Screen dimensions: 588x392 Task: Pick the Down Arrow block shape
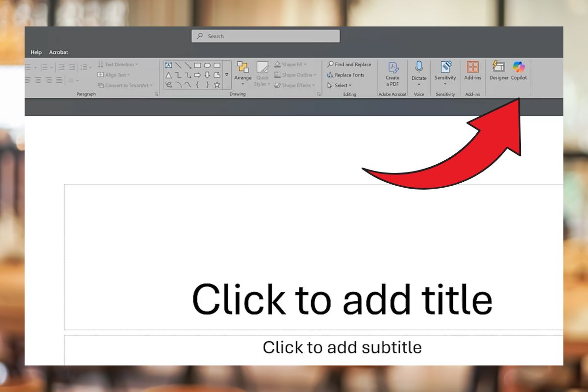(207, 75)
